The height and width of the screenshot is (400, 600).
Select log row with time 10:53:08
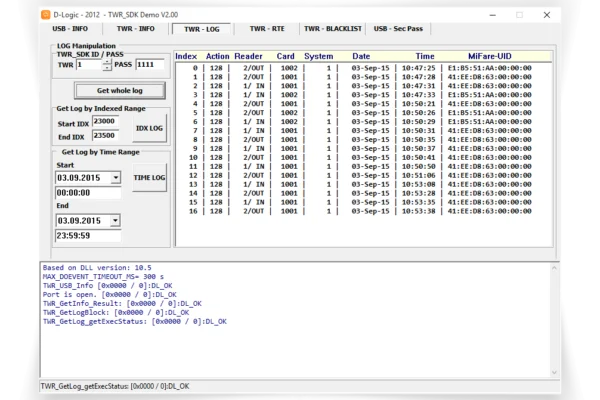pyautogui.click(x=362, y=184)
